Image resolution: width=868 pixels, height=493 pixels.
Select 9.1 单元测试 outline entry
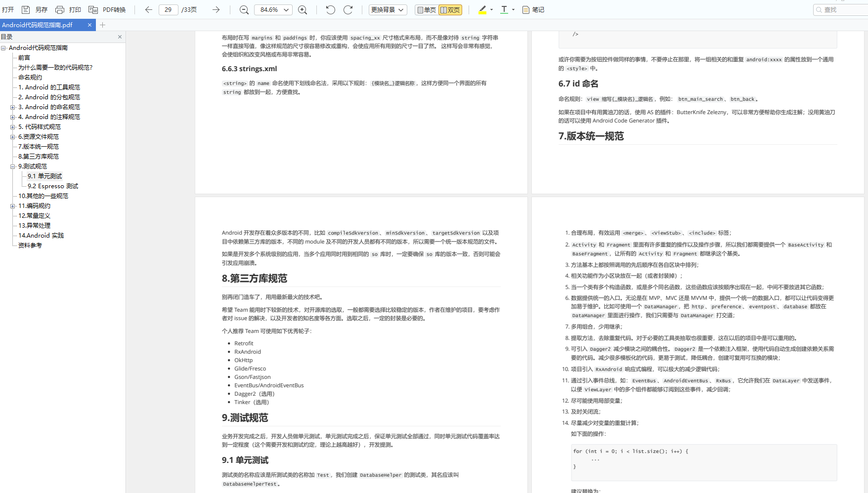tap(45, 176)
